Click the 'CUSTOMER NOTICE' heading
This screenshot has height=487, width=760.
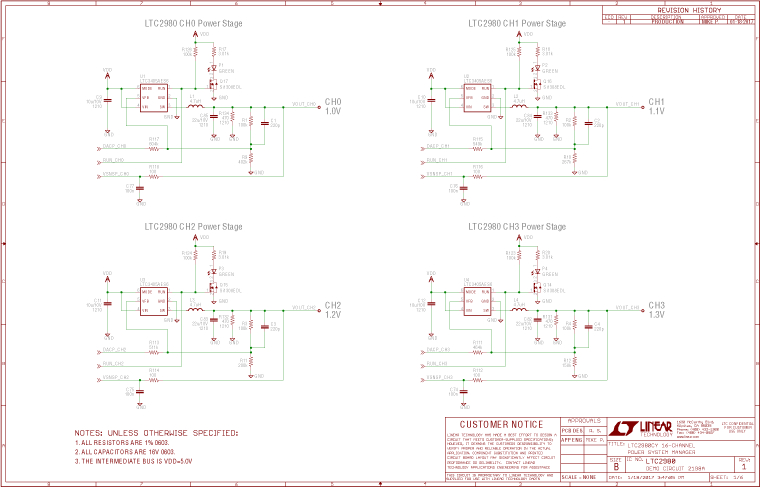pos(502,424)
